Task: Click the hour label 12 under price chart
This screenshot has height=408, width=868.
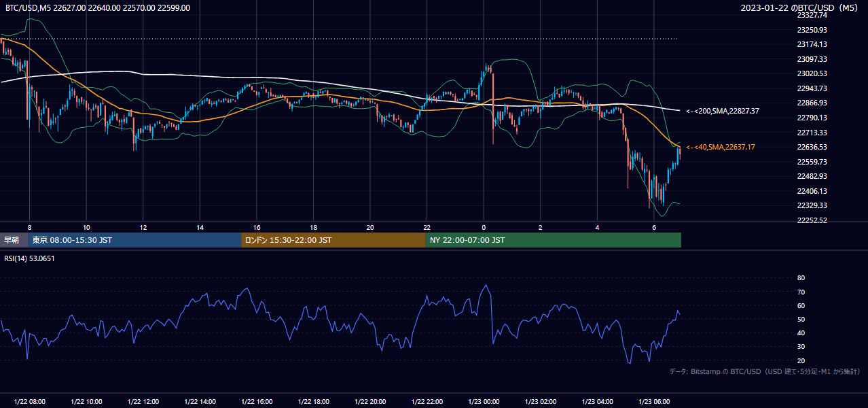Action: [143, 227]
